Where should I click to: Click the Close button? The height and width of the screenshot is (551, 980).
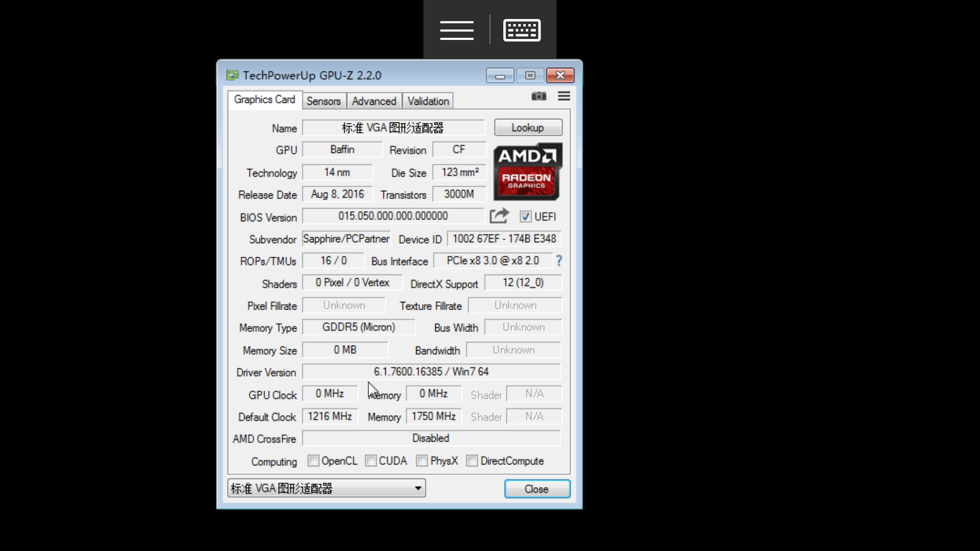click(537, 489)
